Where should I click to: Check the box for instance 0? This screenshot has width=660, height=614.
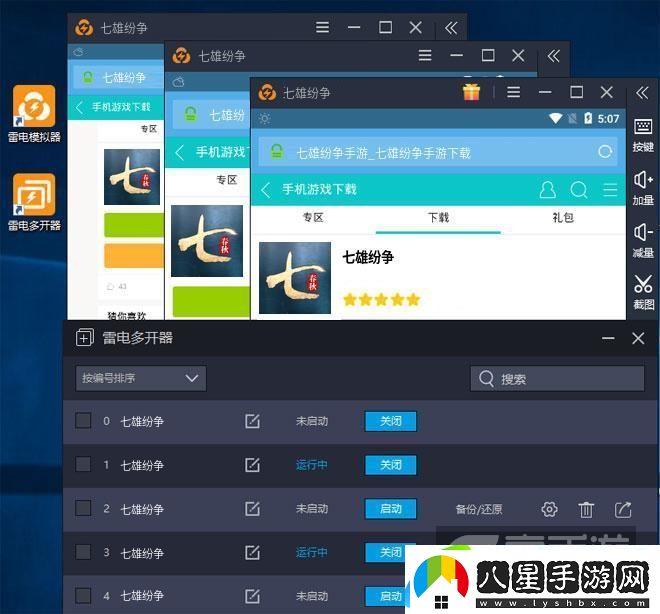(83, 420)
